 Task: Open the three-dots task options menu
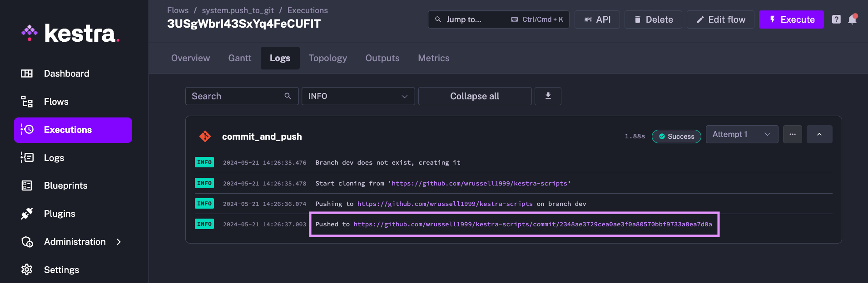(792, 134)
